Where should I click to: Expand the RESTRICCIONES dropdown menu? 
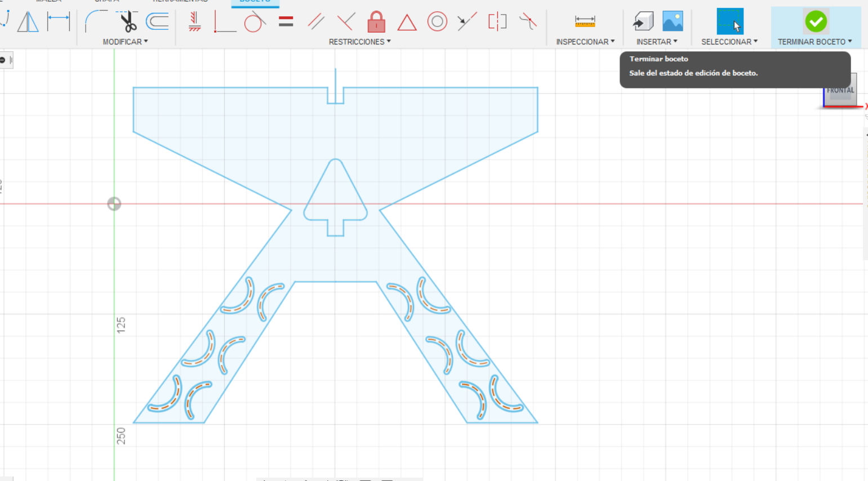tap(359, 42)
